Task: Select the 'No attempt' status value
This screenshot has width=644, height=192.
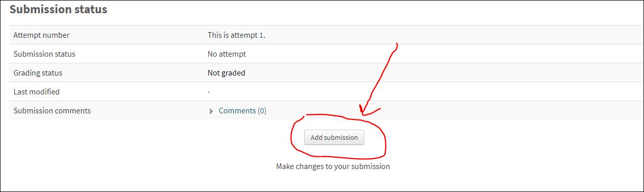Action: tap(227, 54)
